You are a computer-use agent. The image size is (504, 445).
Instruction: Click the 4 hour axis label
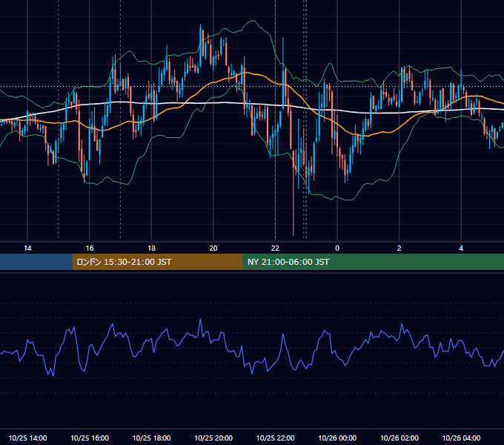click(x=461, y=248)
